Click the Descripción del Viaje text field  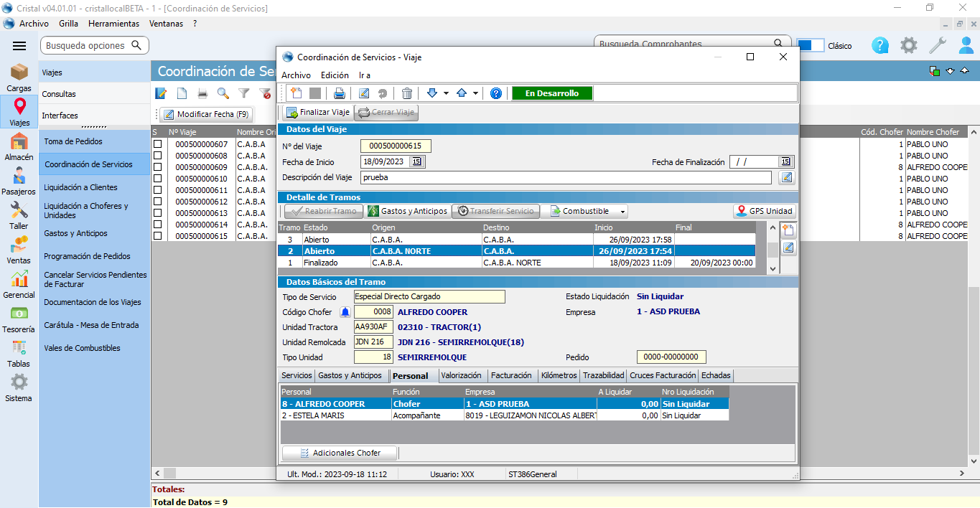tap(566, 177)
